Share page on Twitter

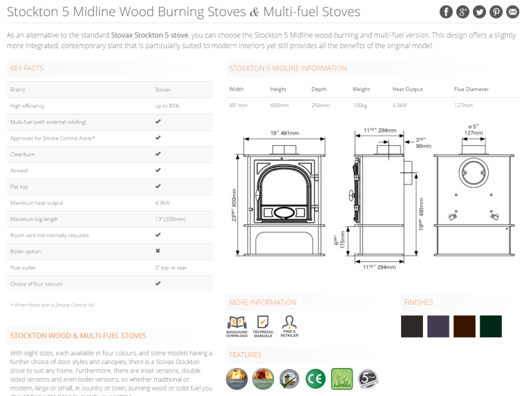pyautogui.click(x=479, y=12)
